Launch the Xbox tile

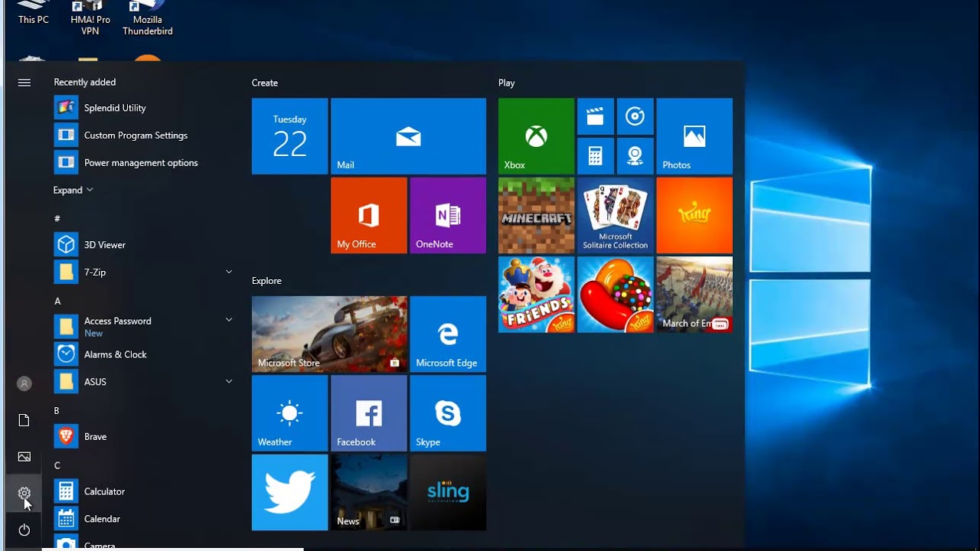(536, 136)
